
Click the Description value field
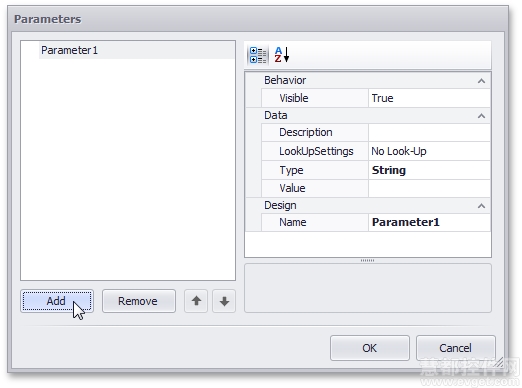pos(429,132)
